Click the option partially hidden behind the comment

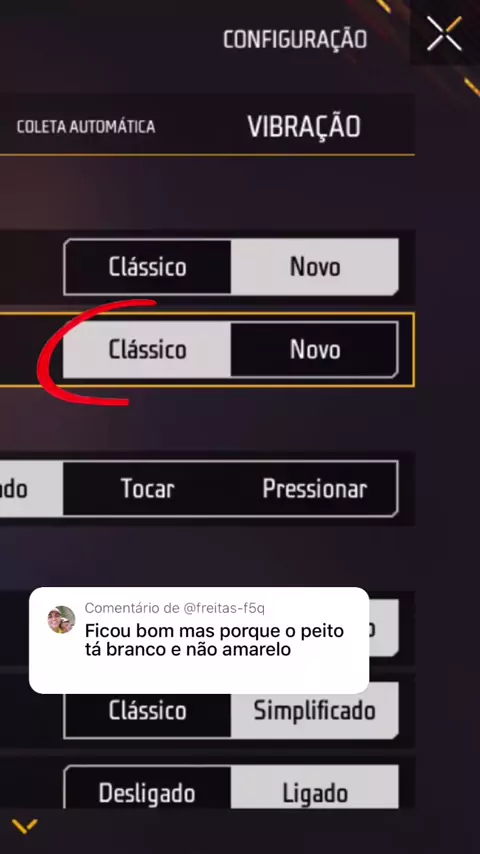(384, 628)
